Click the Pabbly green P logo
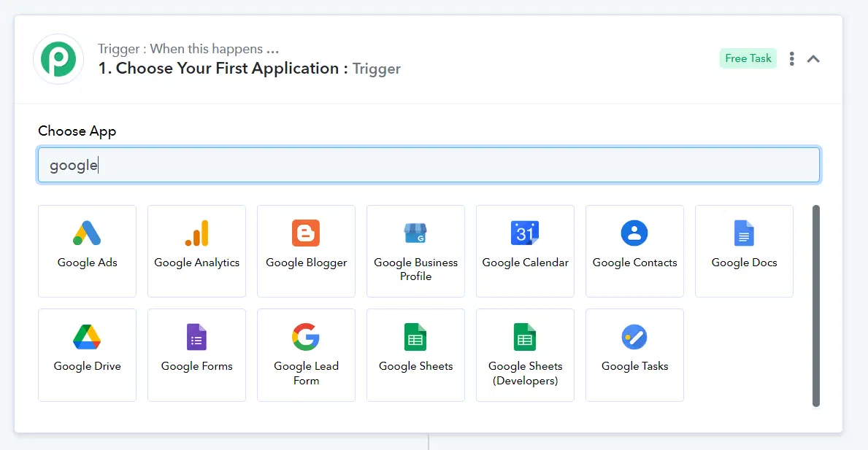 [58, 58]
